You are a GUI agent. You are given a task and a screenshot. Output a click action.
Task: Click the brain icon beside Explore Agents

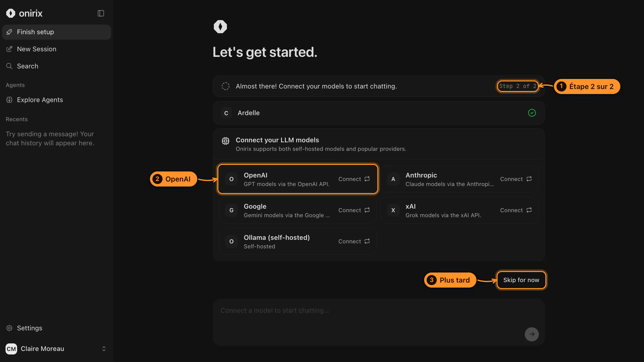9,100
